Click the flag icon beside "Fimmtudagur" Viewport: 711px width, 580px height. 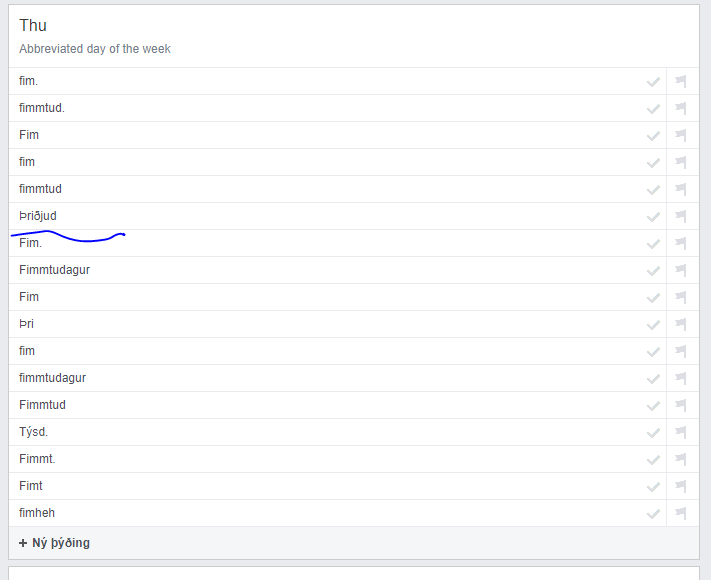(x=681, y=271)
